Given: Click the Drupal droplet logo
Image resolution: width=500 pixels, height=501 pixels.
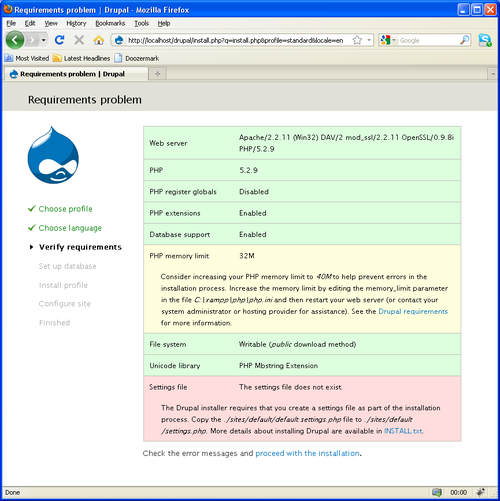Looking at the screenshot, I should click(53, 155).
